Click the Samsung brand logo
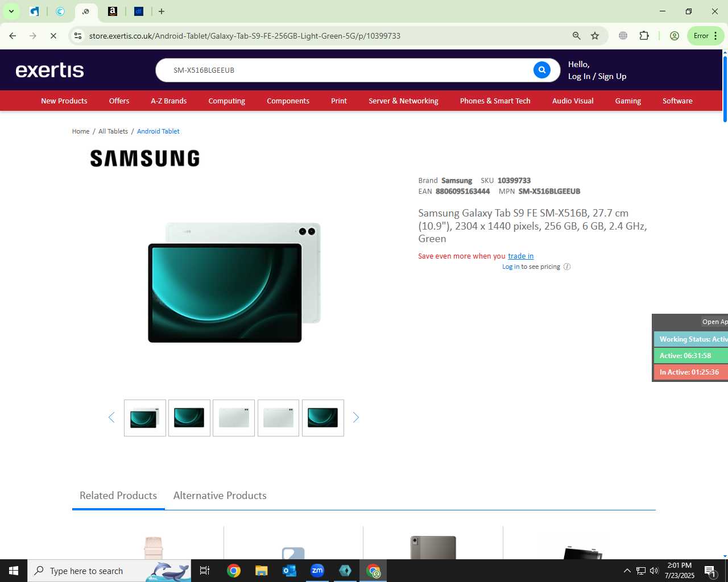Image resolution: width=728 pixels, height=582 pixels. pyautogui.click(x=145, y=159)
